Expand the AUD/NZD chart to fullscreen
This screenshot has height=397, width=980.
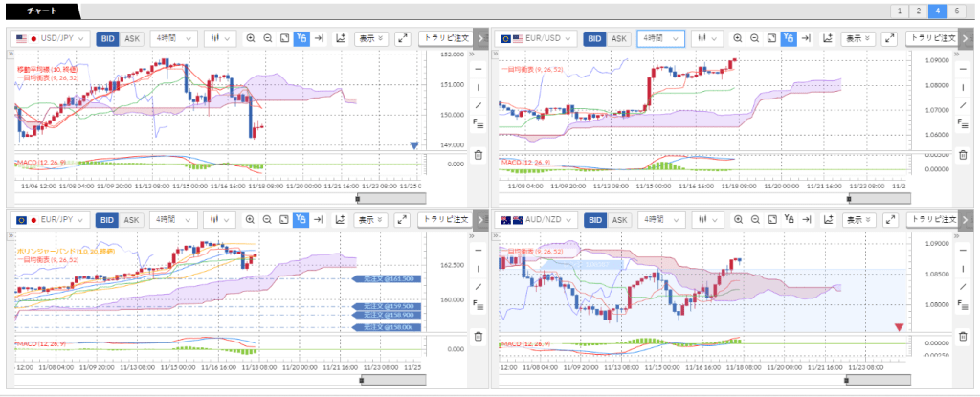(x=887, y=220)
